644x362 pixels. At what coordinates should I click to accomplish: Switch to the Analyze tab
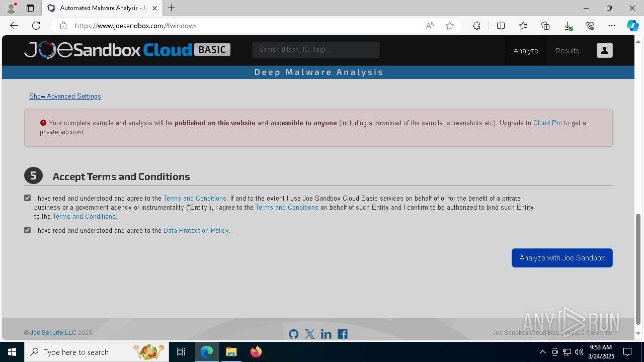click(526, 51)
